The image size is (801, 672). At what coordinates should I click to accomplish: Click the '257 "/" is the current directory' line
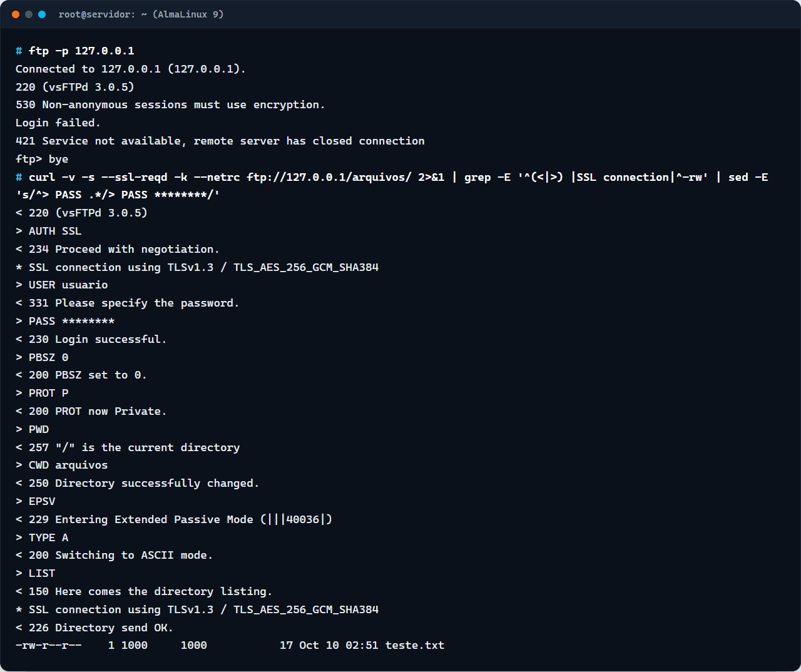128,447
